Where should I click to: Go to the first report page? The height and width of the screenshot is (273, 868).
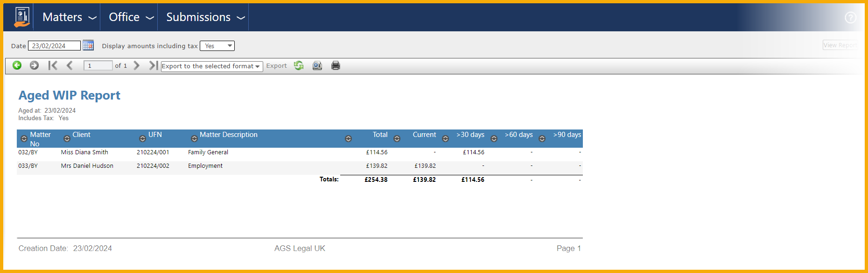pos(53,65)
